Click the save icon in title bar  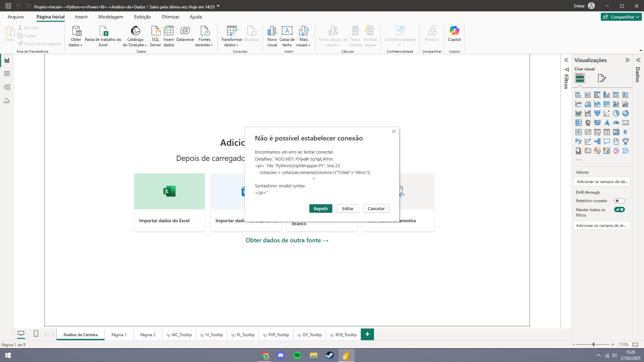click(x=8, y=6)
